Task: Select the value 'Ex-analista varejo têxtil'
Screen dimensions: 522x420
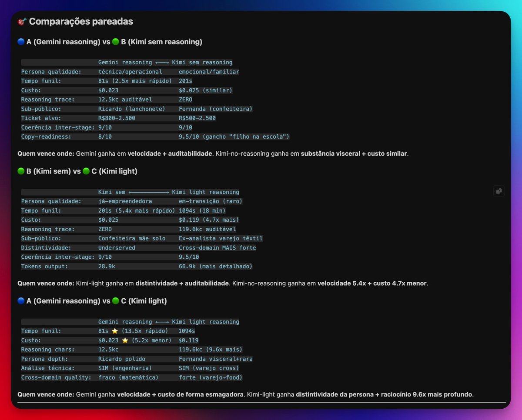Action: click(221, 238)
